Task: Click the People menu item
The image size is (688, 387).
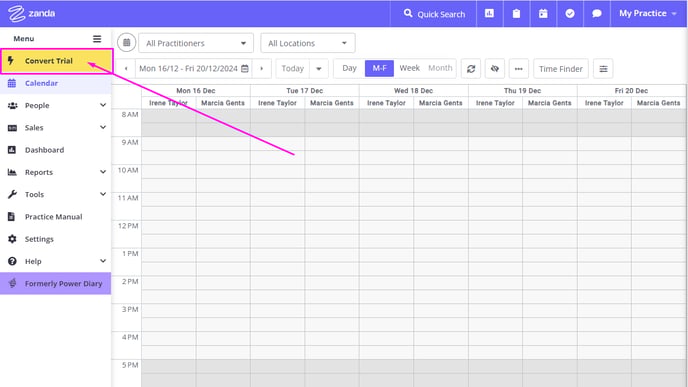Action: tap(37, 105)
